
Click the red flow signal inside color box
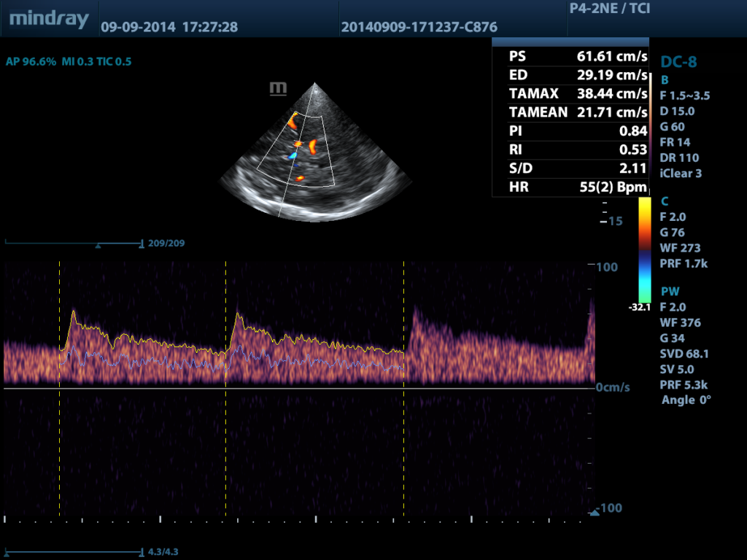pos(313,146)
